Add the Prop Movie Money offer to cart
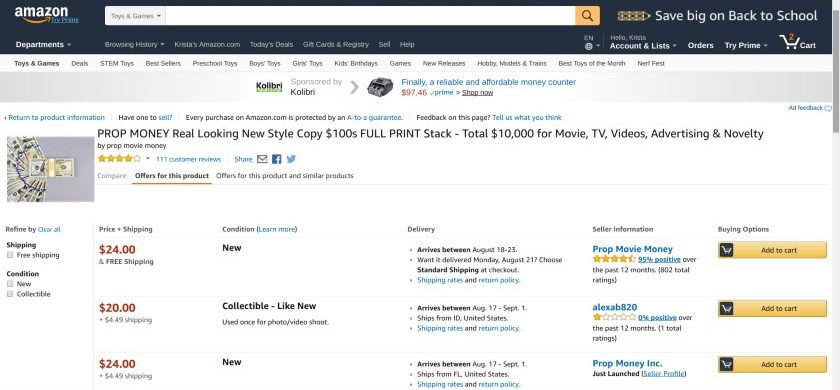 coord(772,250)
